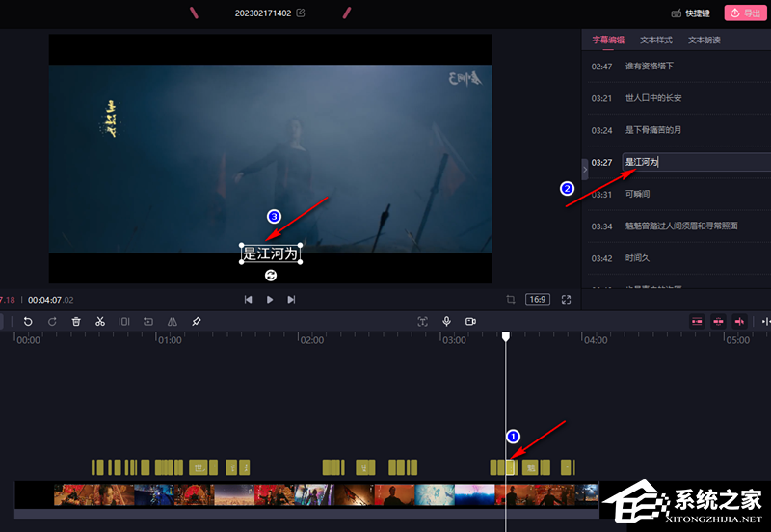Switch to the 字幕编辑 tab

(x=608, y=40)
